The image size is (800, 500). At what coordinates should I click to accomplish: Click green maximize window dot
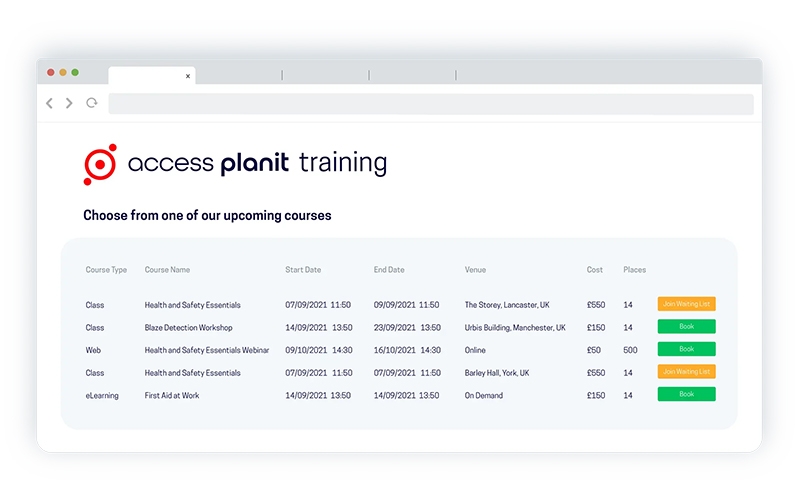point(75,72)
